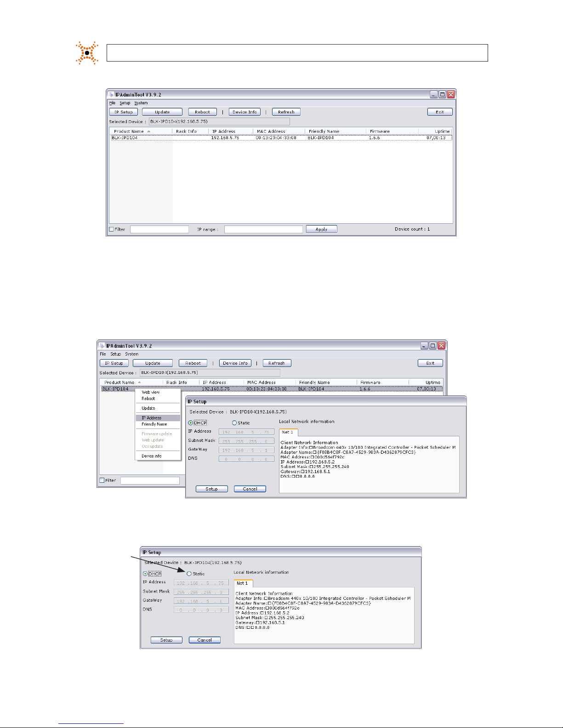Click Setup button in standalone bottom IP Setup dialog
The image size is (563, 728).
166,640
